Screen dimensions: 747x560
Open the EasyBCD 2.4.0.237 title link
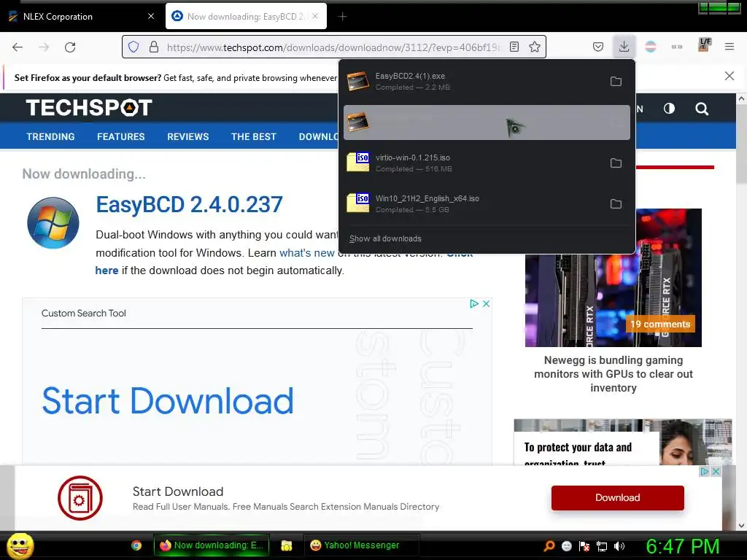tap(189, 204)
